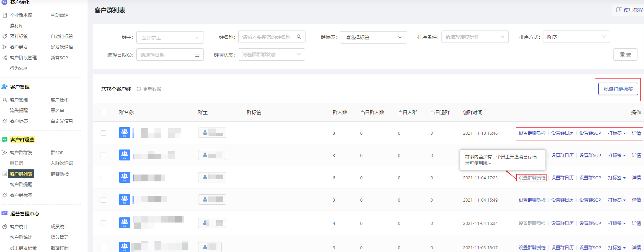Click the list icon beside 客户群列表
644x252 pixels.
[5, 174]
